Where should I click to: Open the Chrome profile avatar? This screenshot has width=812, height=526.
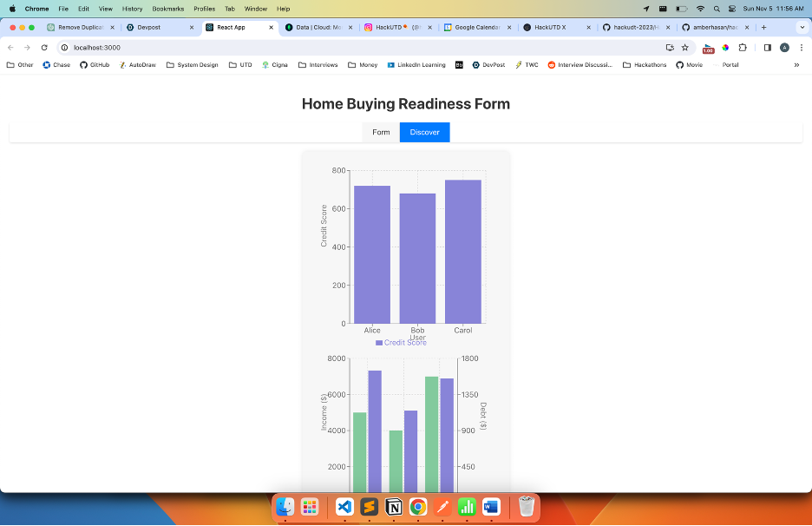(784, 48)
